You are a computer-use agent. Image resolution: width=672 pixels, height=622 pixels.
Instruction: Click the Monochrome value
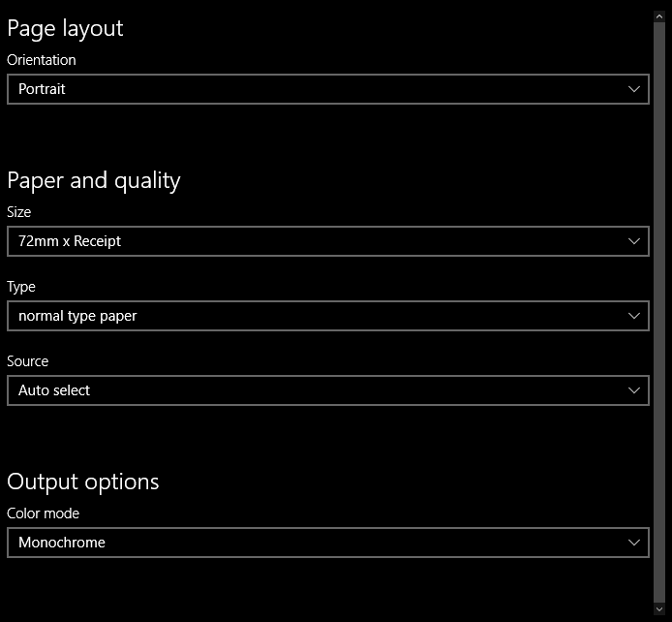[62, 543]
